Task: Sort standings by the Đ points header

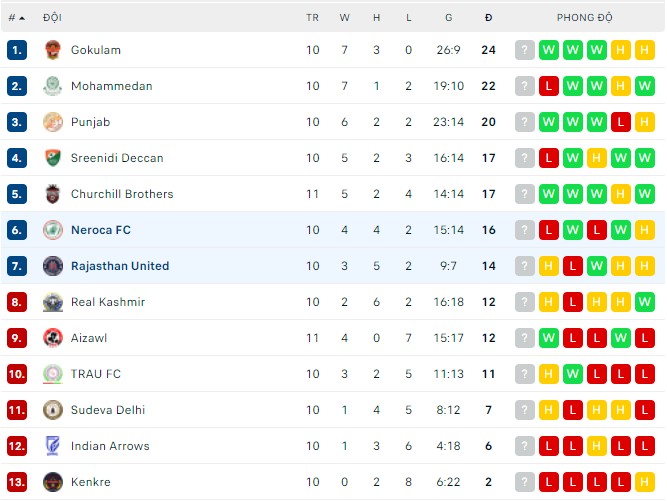Action: pyautogui.click(x=488, y=18)
